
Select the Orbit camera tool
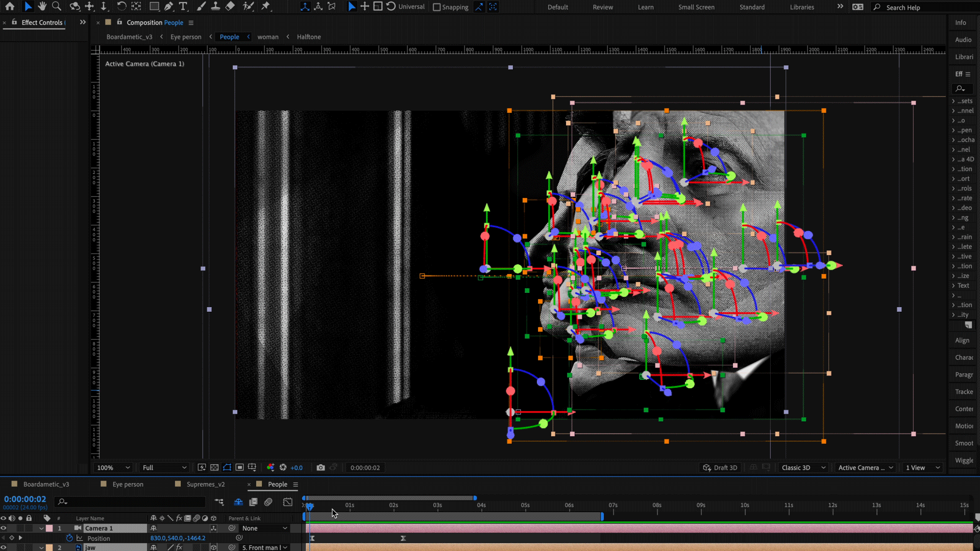click(x=75, y=7)
